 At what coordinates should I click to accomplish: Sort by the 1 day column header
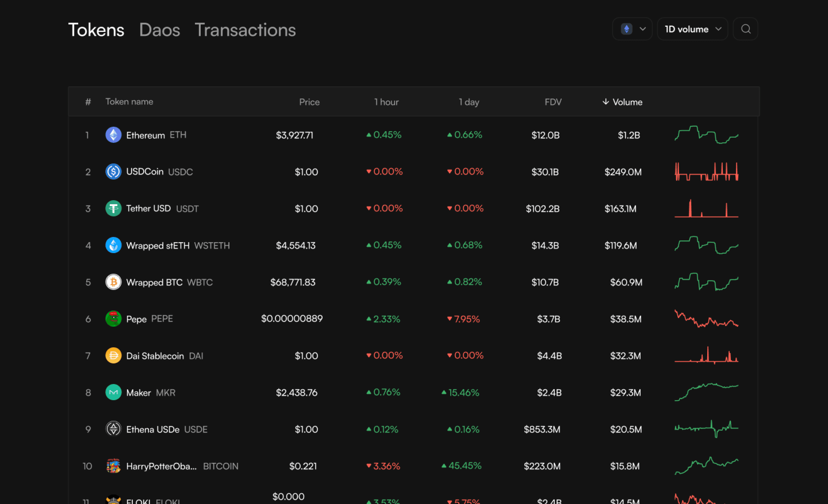click(x=469, y=102)
